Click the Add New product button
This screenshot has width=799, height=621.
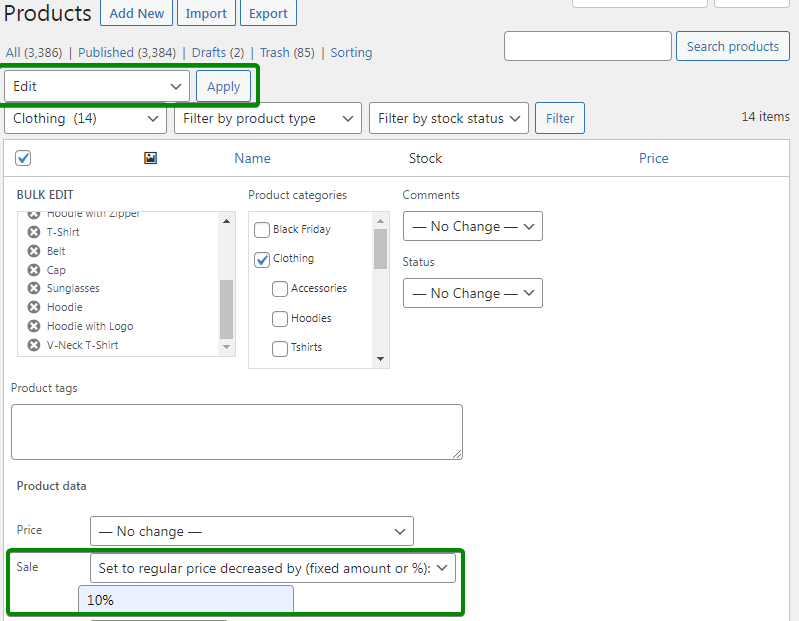click(137, 13)
